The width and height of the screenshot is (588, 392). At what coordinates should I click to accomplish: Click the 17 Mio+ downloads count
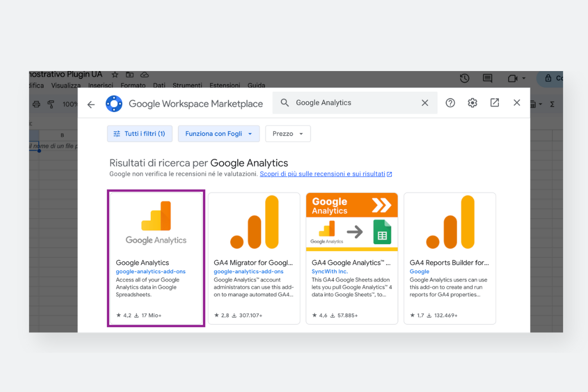(147, 316)
